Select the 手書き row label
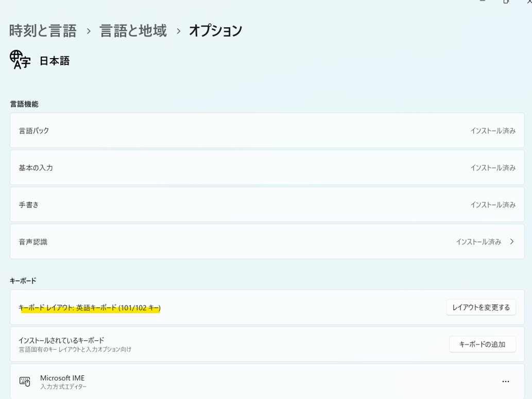 click(29, 205)
